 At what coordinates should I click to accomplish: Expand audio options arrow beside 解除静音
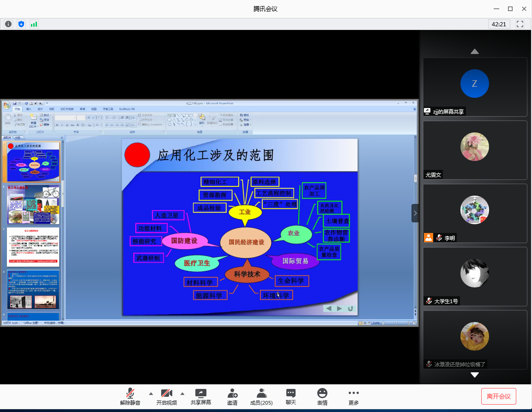tap(151, 394)
